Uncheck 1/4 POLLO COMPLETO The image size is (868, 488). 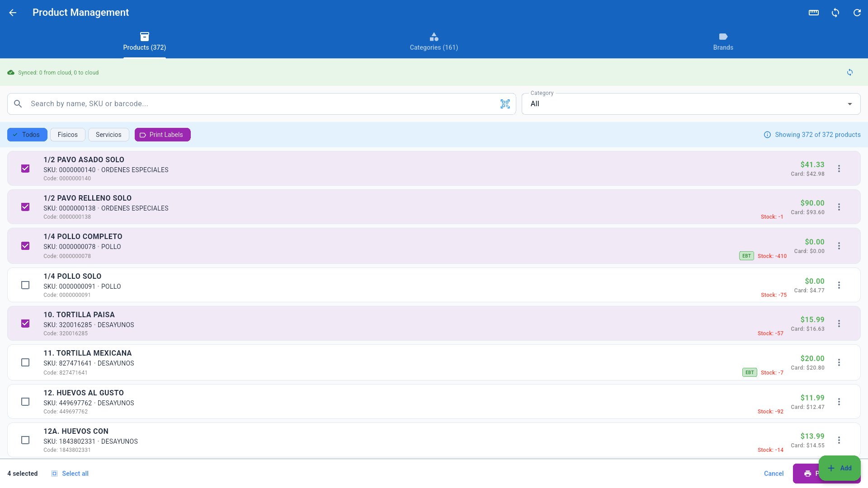(x=25, y=246)
